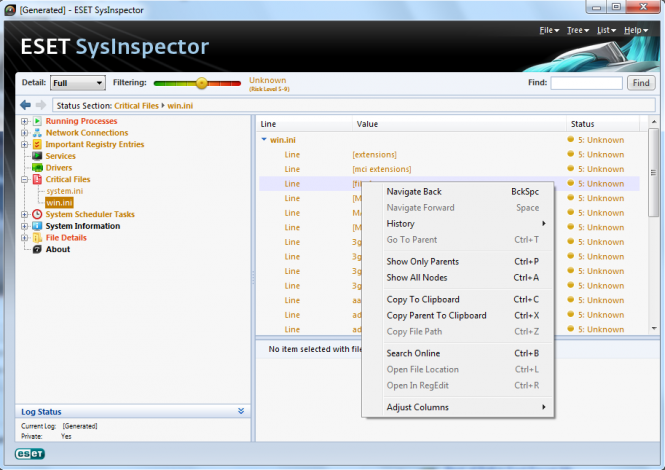
Task: Open the Detail level dropdown
Action: pyautogui.click(x=78, y=83)
